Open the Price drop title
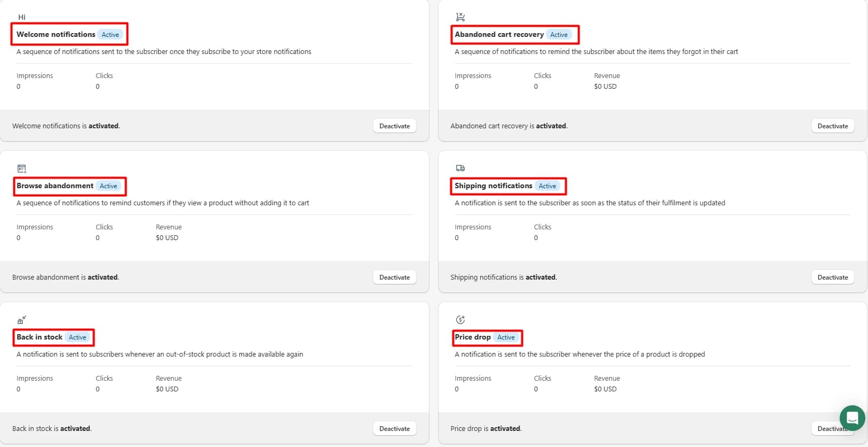This screenshot has width=868, height=447. 473,337
